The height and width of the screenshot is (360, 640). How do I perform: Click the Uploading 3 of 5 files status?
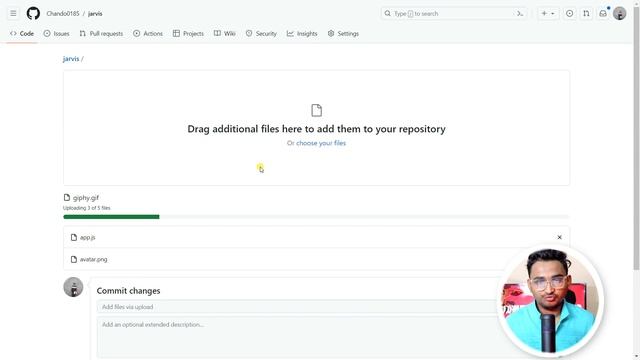click(x=87, y=208)
